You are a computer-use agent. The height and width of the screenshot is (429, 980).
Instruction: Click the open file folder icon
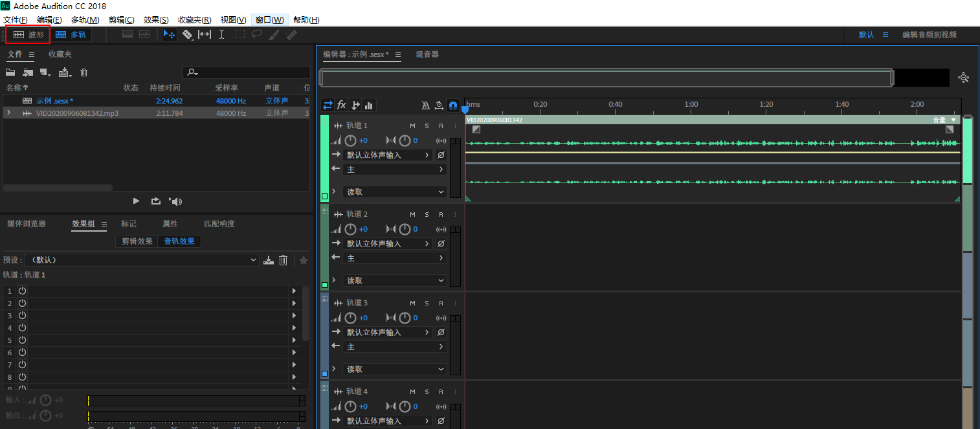coord(10,72)
